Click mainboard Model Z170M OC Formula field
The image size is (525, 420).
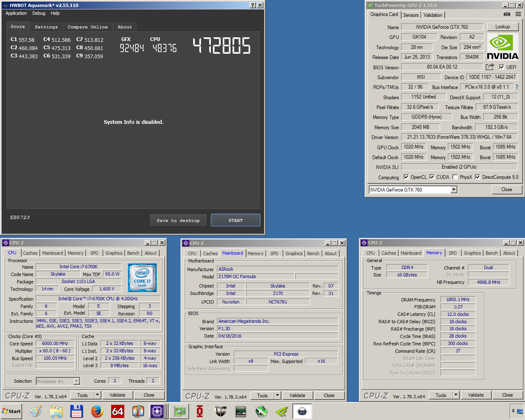[x=256, y=276]
